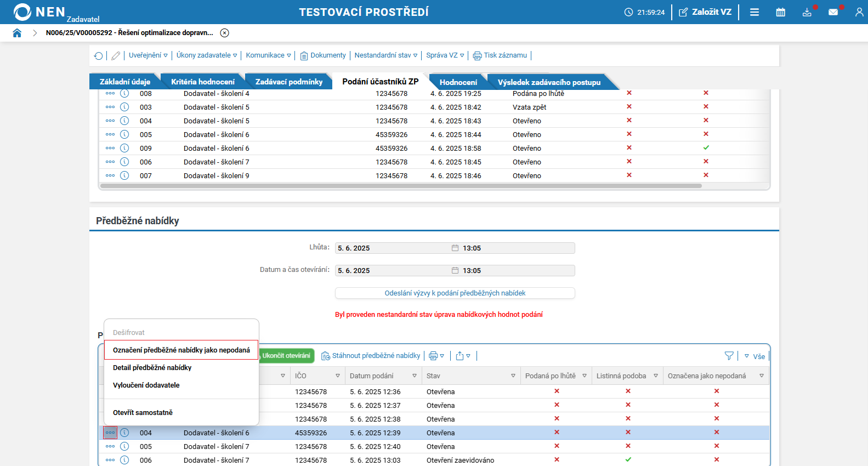This screenshot has height=466, width=868.
Task: Open the mail messages icon
Action: [x=833, y=12]
